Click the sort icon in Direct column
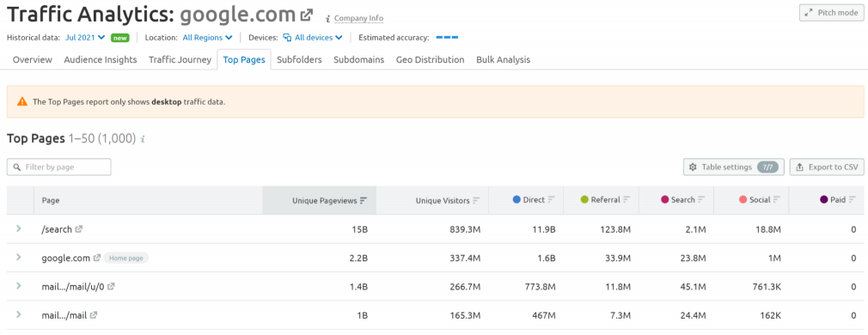 click(552, 200)
